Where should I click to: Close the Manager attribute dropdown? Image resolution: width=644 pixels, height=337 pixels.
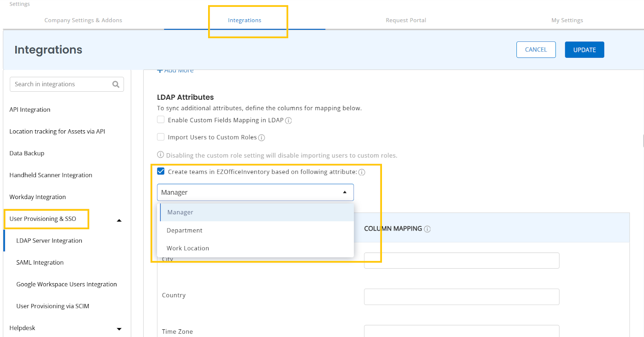[345, 192]
